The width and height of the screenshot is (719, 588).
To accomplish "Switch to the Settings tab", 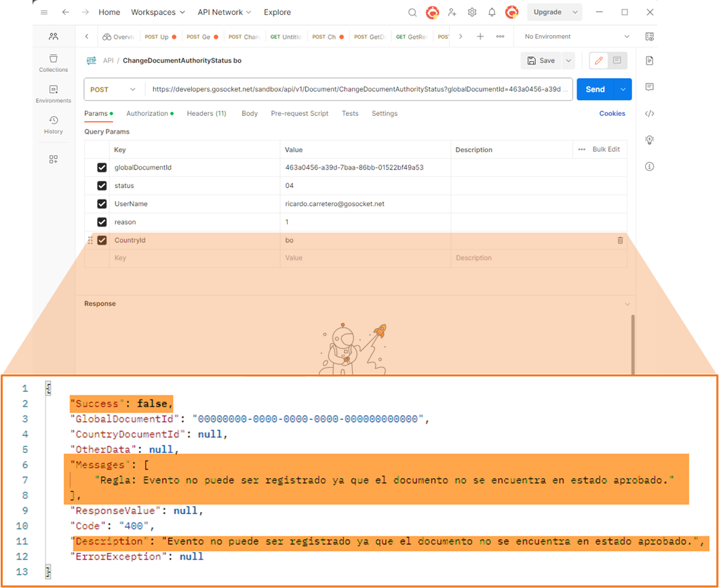I will (385, 114).
